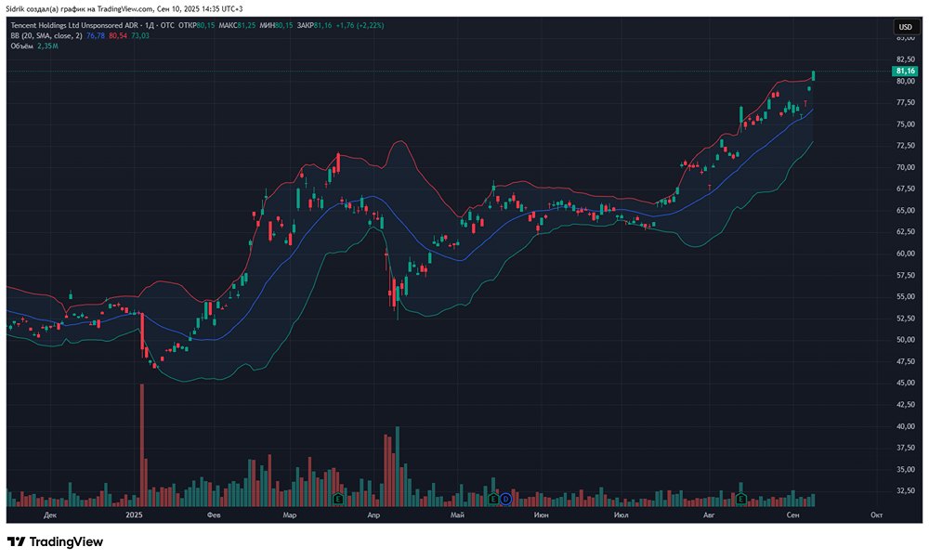Select the Объём volume indicator legend
Screen dimensions: 929x560
click(x=22, y=46)
